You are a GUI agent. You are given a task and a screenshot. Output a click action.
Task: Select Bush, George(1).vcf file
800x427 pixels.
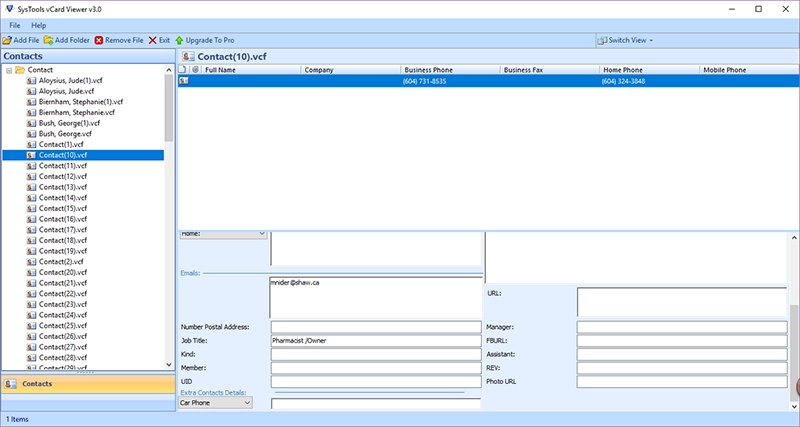(69, 123)
